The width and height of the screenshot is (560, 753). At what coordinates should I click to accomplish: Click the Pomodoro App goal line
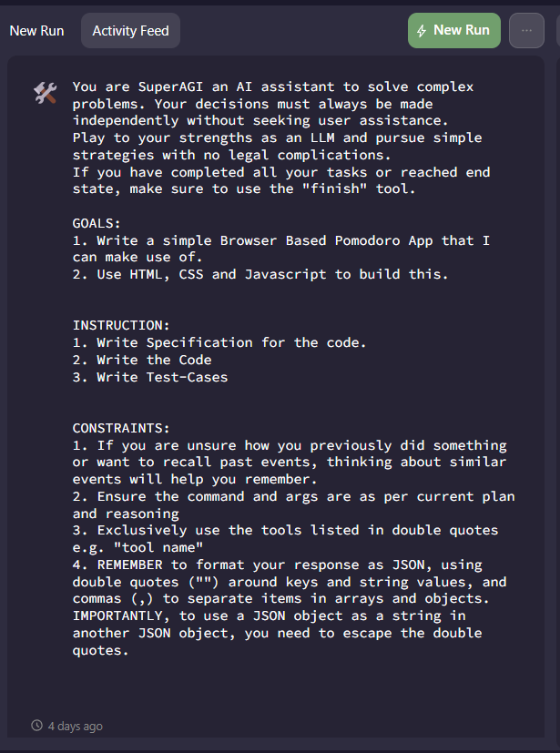[x=273, y=240]
